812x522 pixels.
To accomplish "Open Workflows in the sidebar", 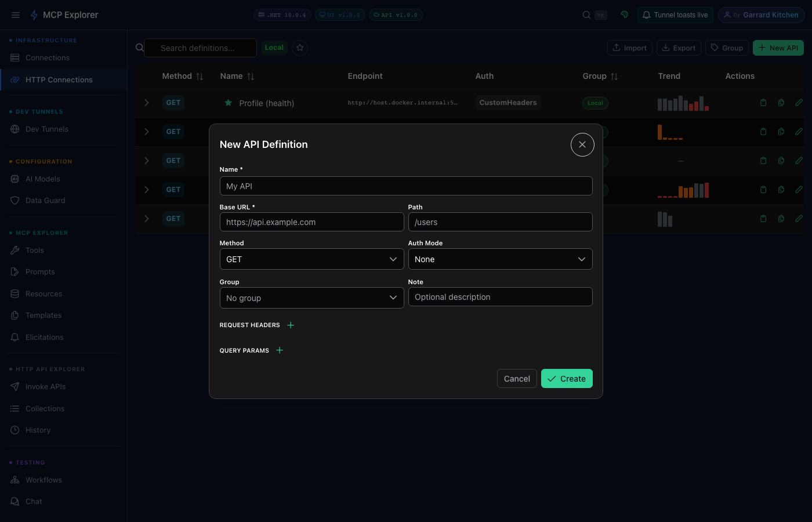I will click(64, 480).
